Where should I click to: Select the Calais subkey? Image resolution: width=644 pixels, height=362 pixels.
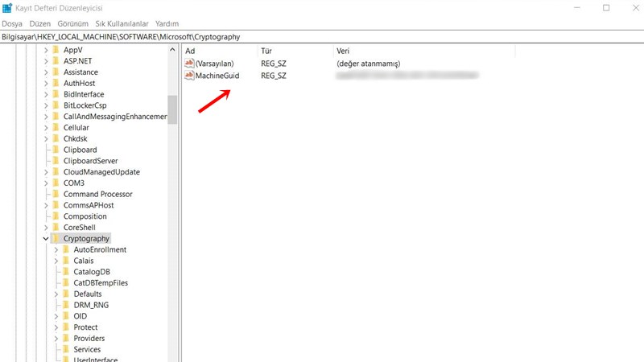[x=84, y=261]
